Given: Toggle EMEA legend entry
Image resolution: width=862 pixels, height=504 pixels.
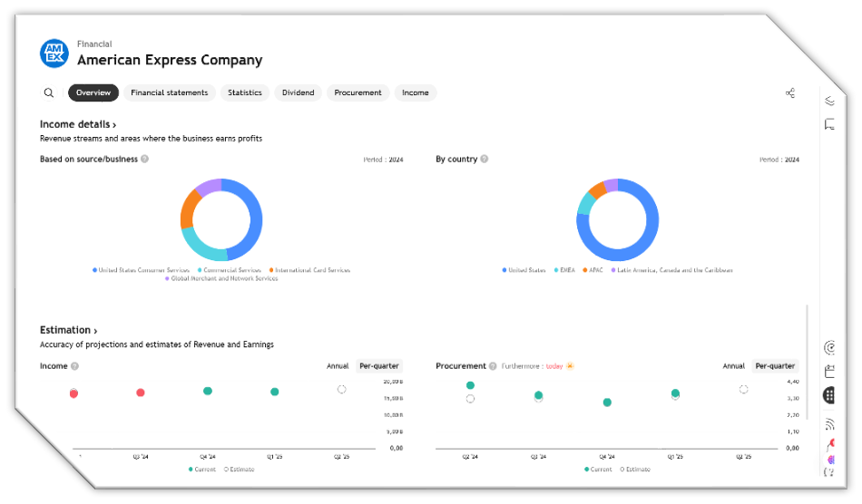Looking at the screenshot, I should pyautogui.click(x=564, y=270).
